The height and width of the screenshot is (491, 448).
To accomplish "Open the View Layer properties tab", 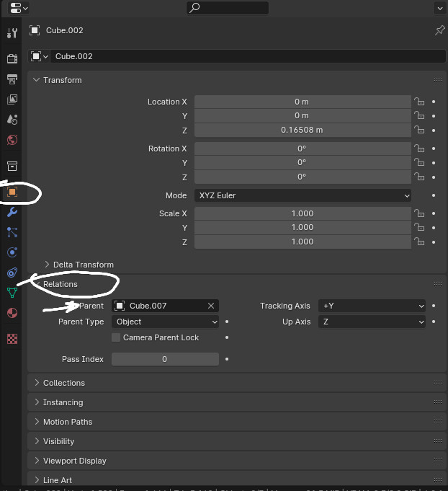I will [12, 99].
